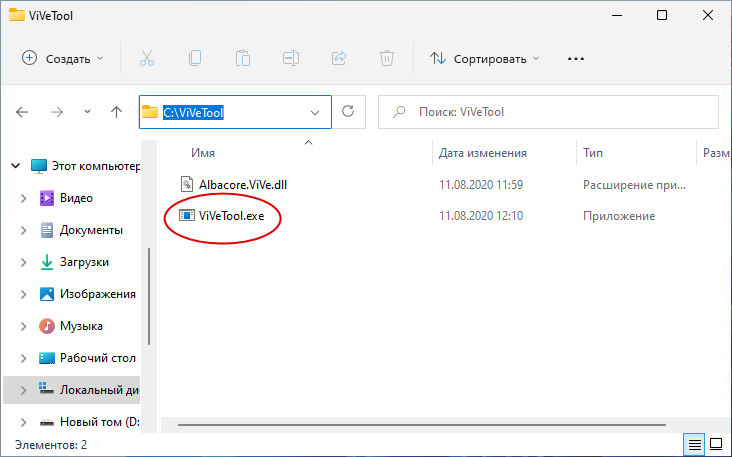This screenshot has height=457, width=732.
Task: Click the Cut scissors icon
Action: (x=147, y=58)
